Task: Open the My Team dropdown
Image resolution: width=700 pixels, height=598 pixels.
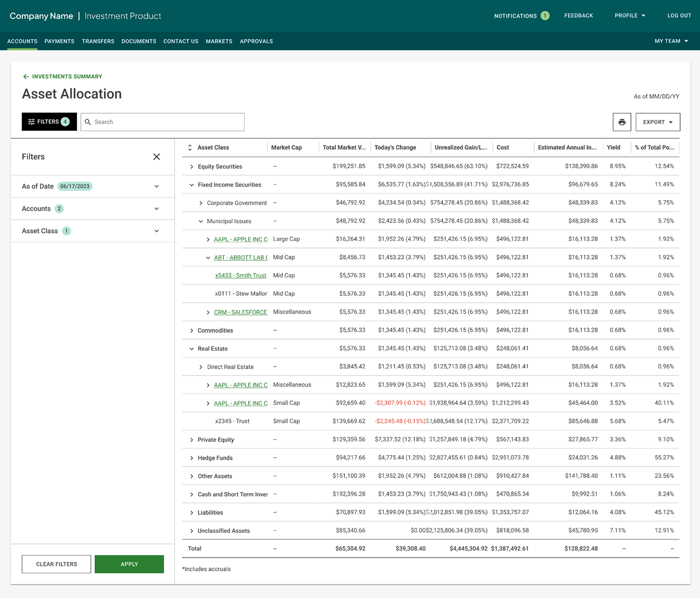Action: [671, 41]
